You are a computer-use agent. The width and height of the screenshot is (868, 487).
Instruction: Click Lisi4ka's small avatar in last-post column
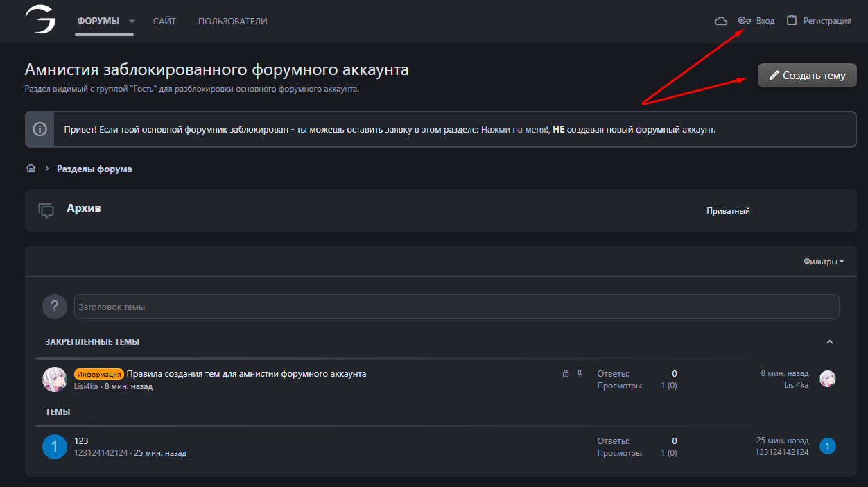[x=828, y=379]
